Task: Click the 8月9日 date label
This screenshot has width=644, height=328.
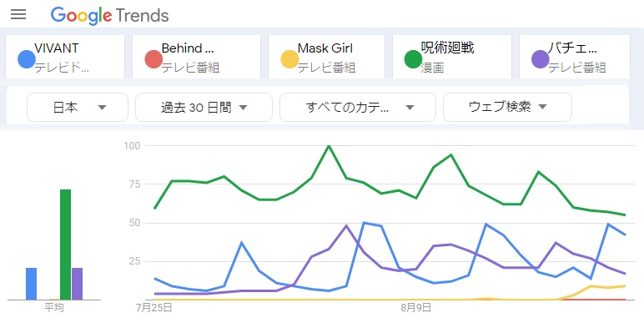Action: [x=415, y=308]
